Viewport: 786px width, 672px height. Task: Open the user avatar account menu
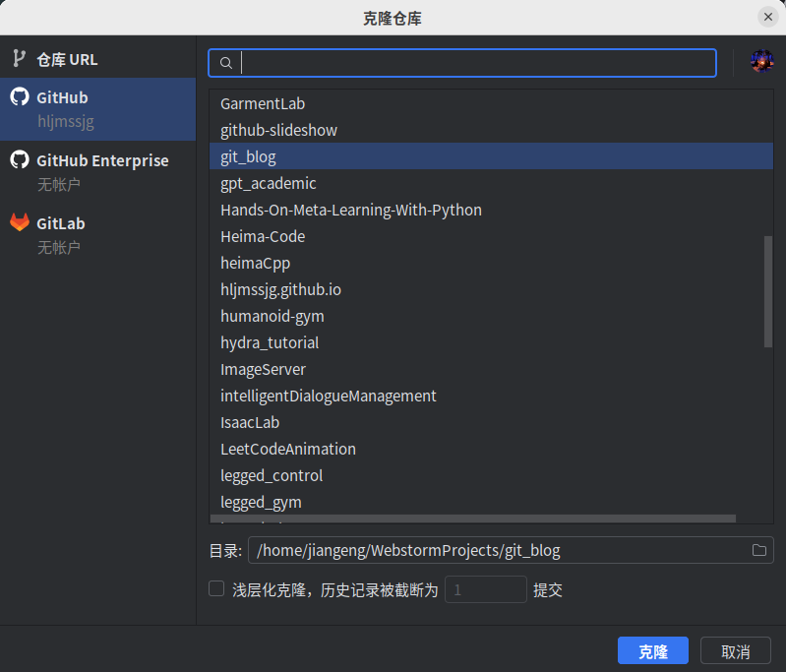pos(762,61)
